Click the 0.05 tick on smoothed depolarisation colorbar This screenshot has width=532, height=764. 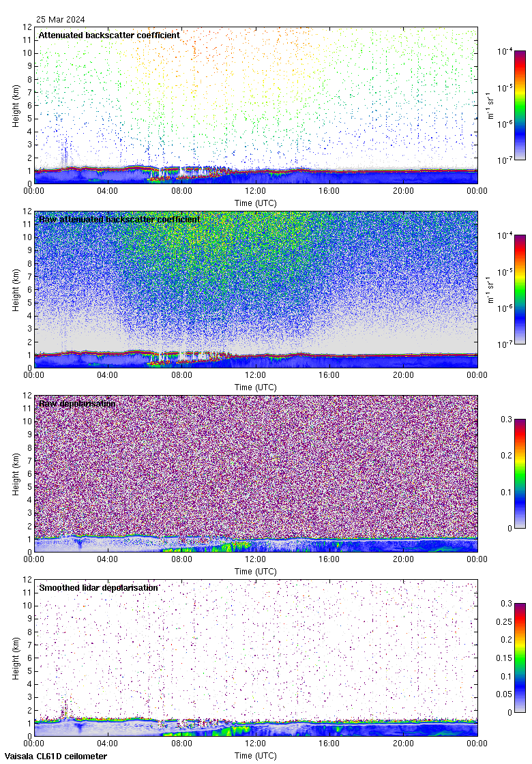point(504,694)
